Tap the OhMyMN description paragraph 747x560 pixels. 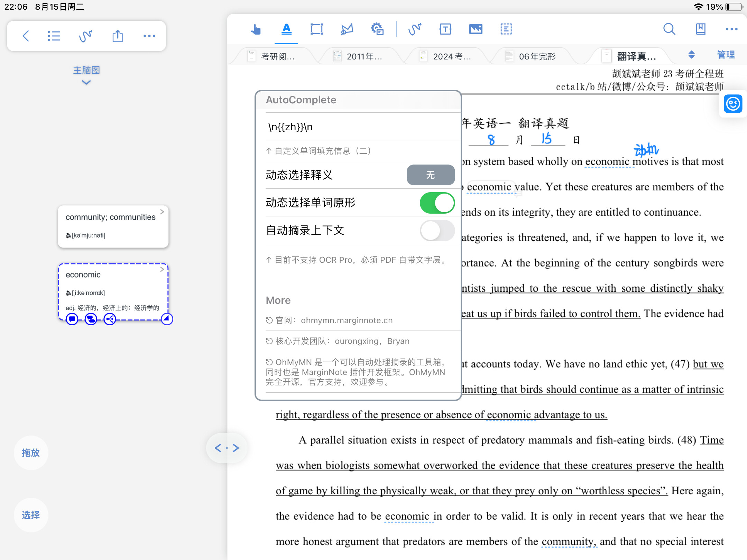(x=356, y=372)
